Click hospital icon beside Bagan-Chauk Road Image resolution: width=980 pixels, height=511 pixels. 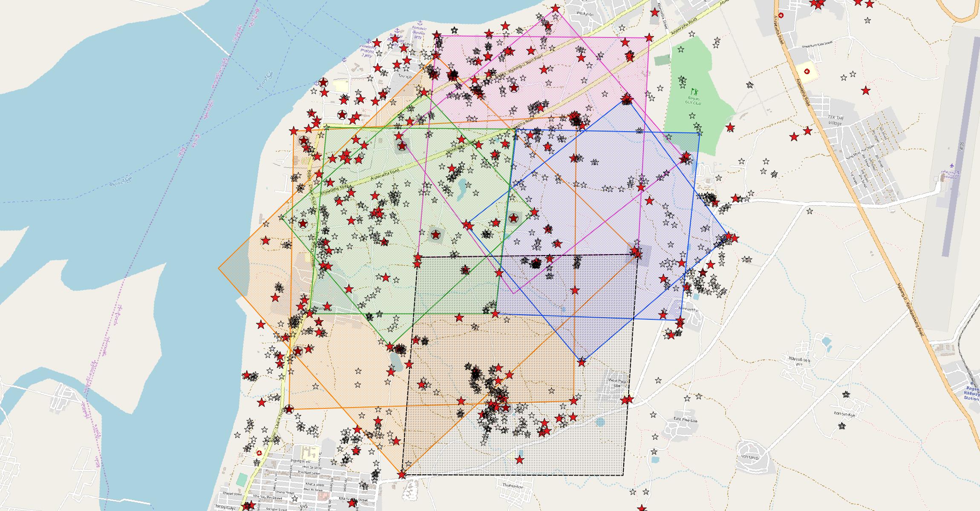click(x=259, y=453)
